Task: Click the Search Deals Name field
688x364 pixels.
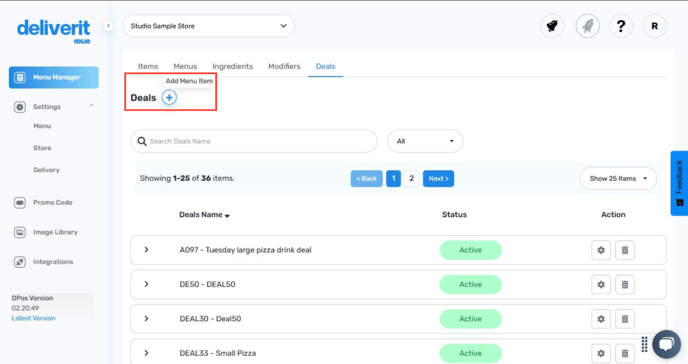Action: (x=254, y=141)
